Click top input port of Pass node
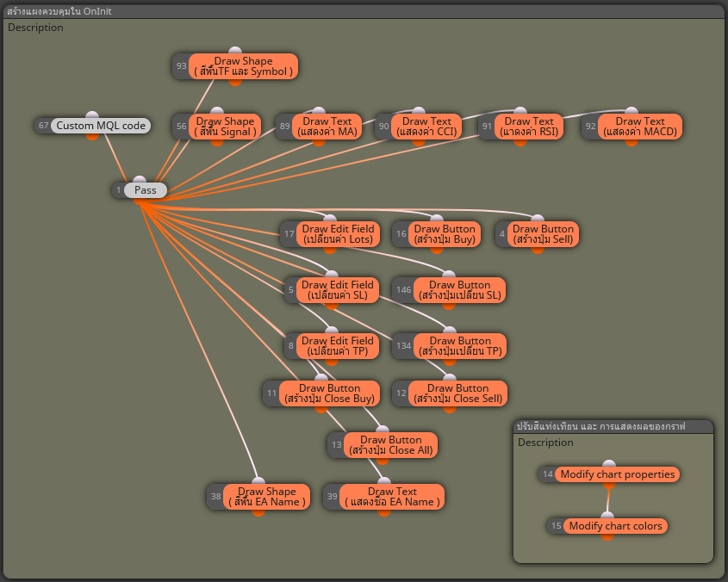Screen dimensions: 728x582 pyautogui.click(x=140, y=180)
